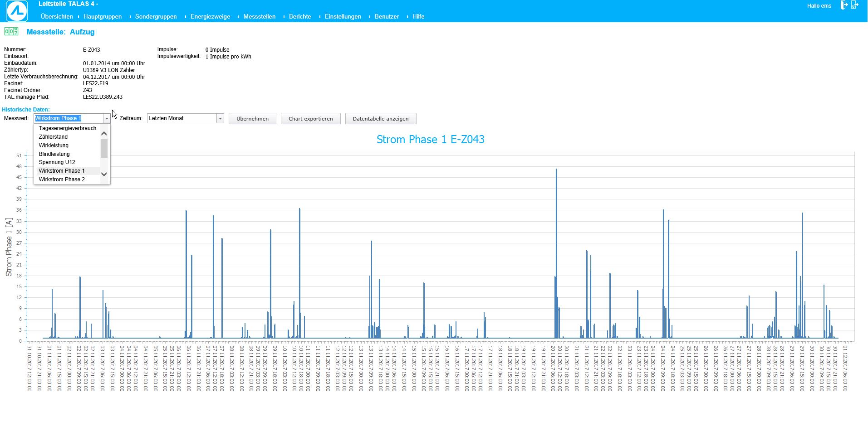Click the Chart exportieren button

311,119
